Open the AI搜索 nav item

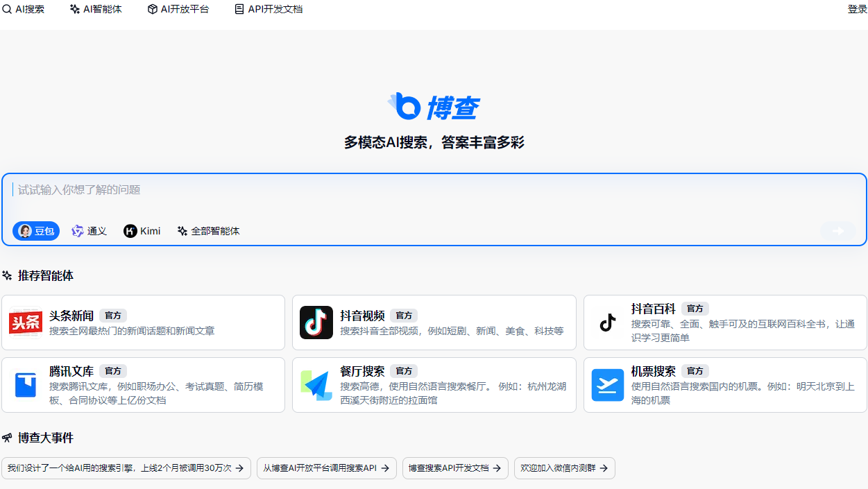24,9
